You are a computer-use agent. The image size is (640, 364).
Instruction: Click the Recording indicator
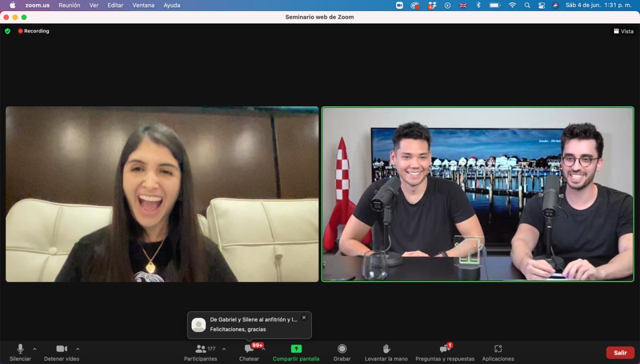click(34, 31)
